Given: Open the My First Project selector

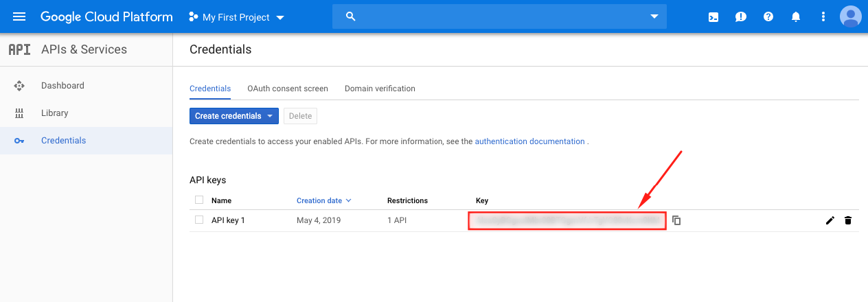Looking at the screenshot, I should click(237, 17).
